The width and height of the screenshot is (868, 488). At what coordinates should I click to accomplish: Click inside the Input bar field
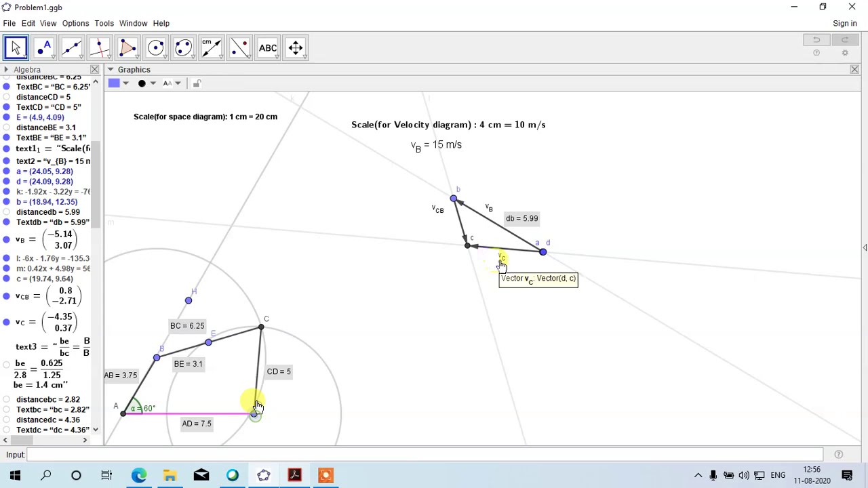pyautogui.click(x=425, y=455)
